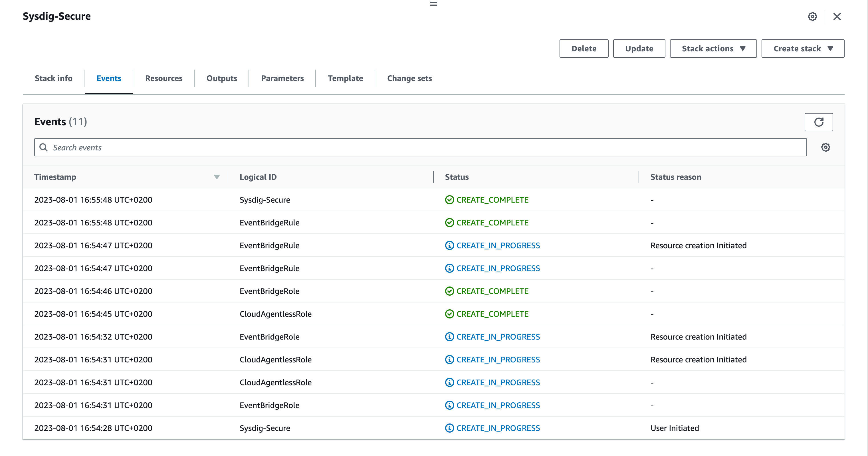
Task: Click Sysdig-Secure logical ID in last row
Action: tap(265, 428)
